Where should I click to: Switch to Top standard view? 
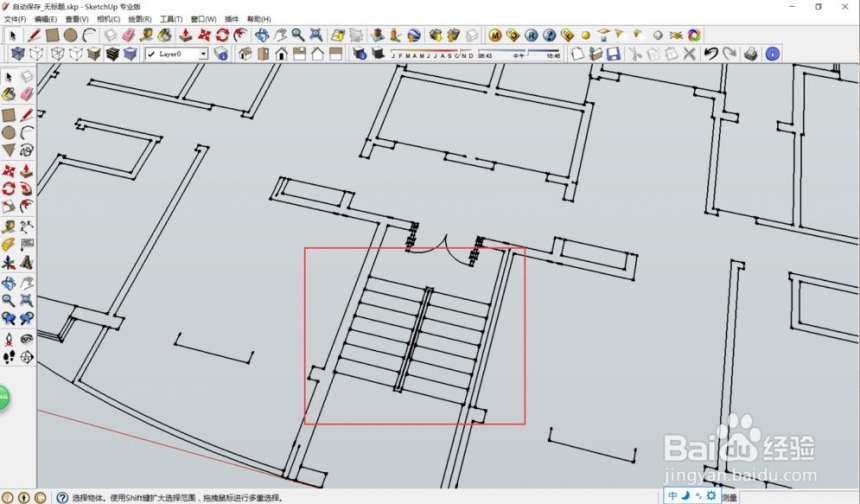(263, 54)
